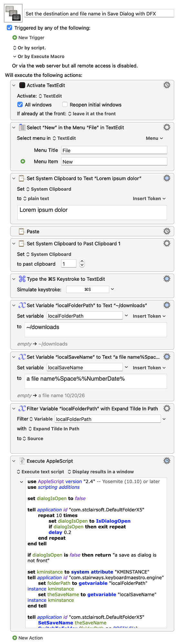Image resolution: width=178 pixels, height=644 pixels.
Task: Click variable icon in Set localSaveName action
Action: coord(22,357)
